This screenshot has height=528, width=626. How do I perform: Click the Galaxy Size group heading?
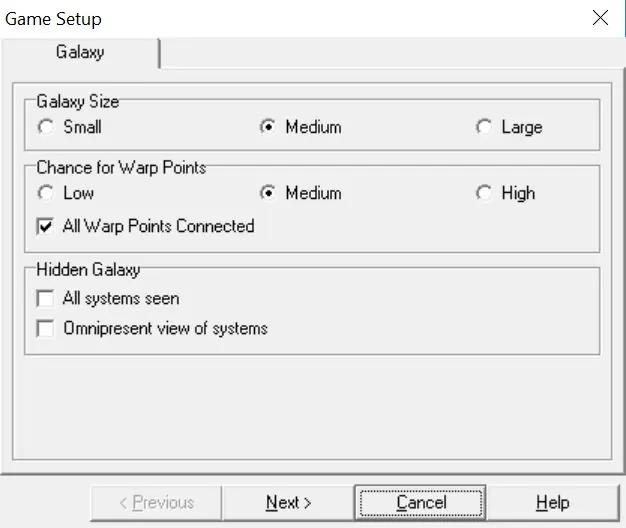[78, 101]
